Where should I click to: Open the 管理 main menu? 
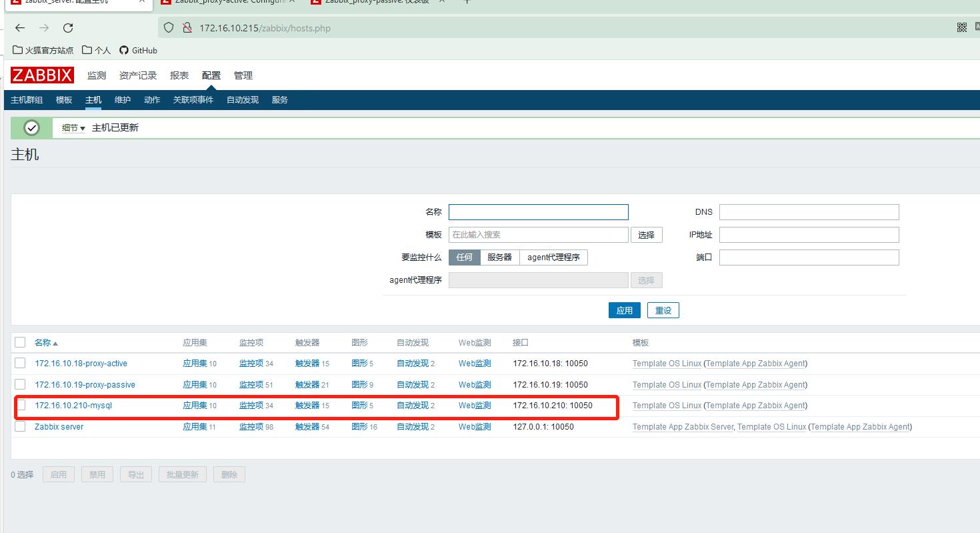[243, 75]
